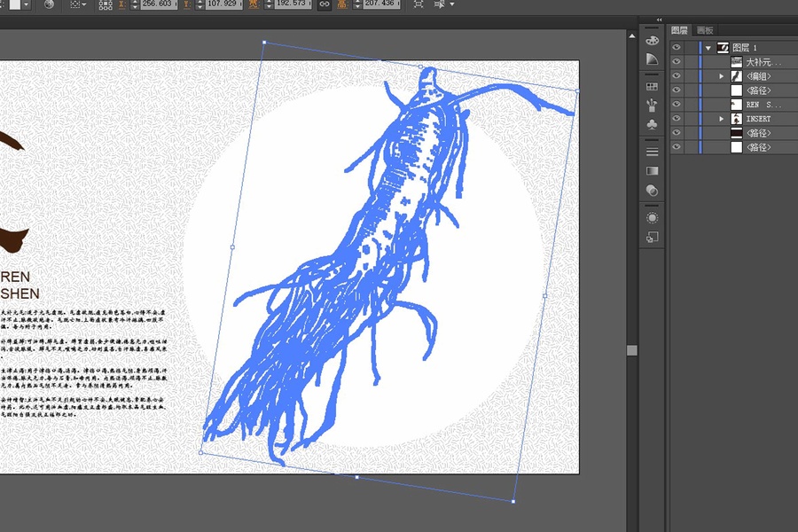Select the 大补元 item name
Image resolution: width=798 pixels, height=532 pixels.
point(763,62)
